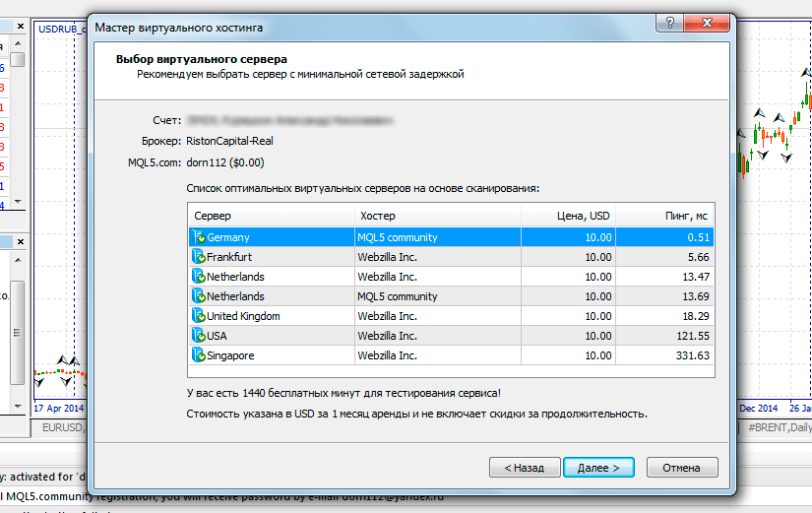Image resolution: width=812 pixels, height=513 pixels.
Task: Click the lower left panel scroll down arrow
Action: coord(18,407)
